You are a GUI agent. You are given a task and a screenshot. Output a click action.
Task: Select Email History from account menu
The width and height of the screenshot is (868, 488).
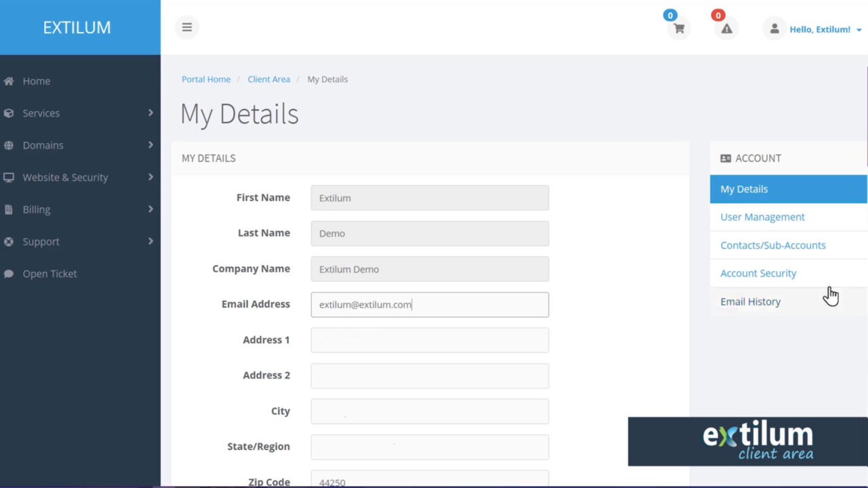click(x=750, y=301)
